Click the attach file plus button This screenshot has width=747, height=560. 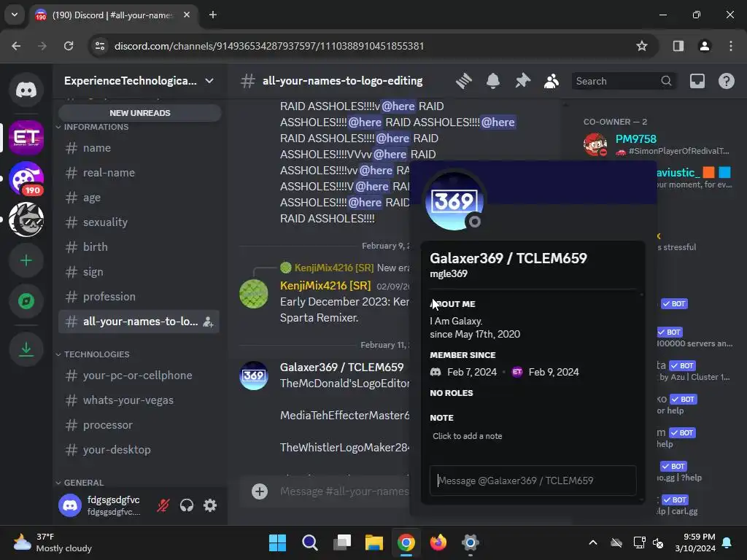(x=260, y=491)
